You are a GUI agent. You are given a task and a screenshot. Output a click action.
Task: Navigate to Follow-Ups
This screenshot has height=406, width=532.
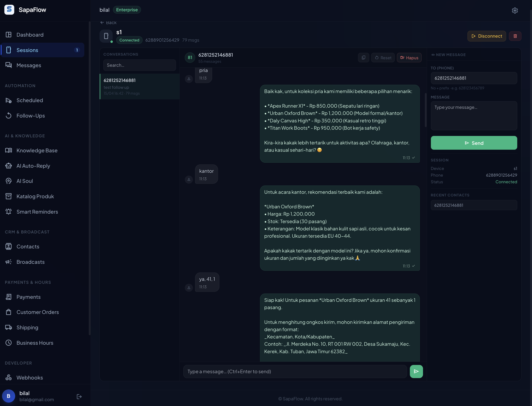pyautogui.click(x=31, y=116)
